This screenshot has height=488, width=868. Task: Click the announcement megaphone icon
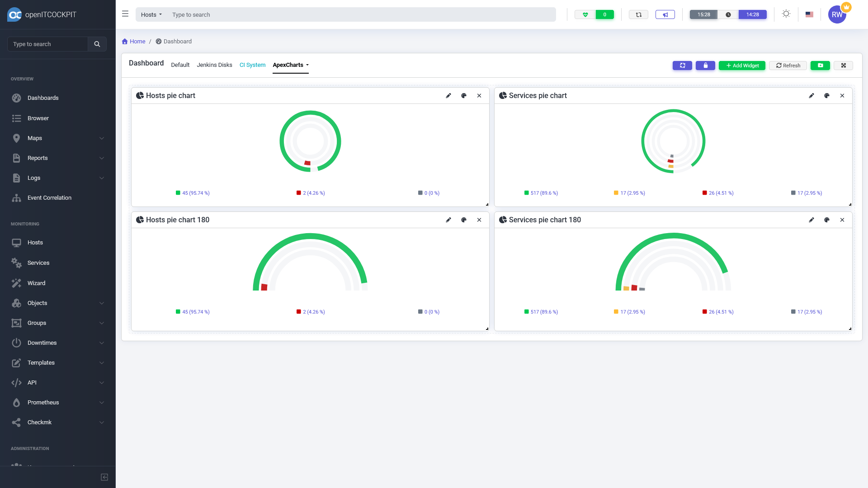pyautogui.click(x=665, y=14)
